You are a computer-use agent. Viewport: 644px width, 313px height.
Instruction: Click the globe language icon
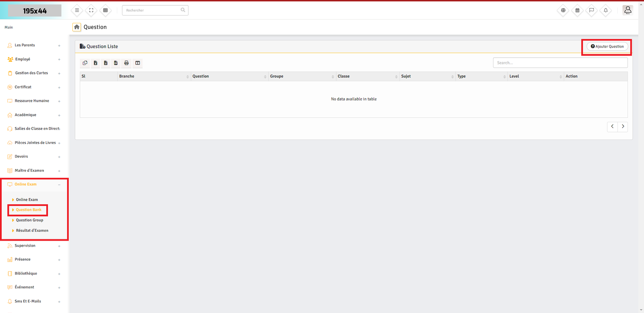coord(563,10)
